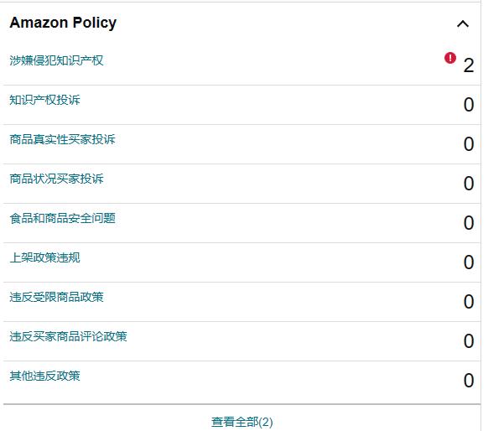Open 上架政策违规 link
The width and height of the screenshot is (504, 431).
coord(44,257)
